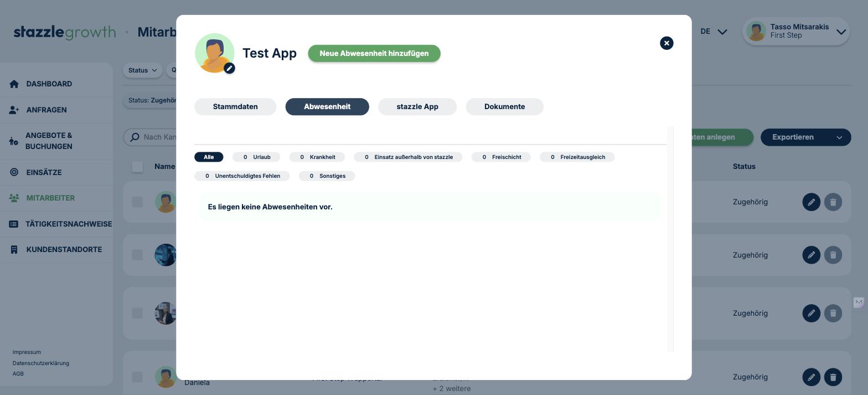Filter absences by Freizeitausgleich
The width and height of the screenshot is (868, 395).
coord(577,157)
